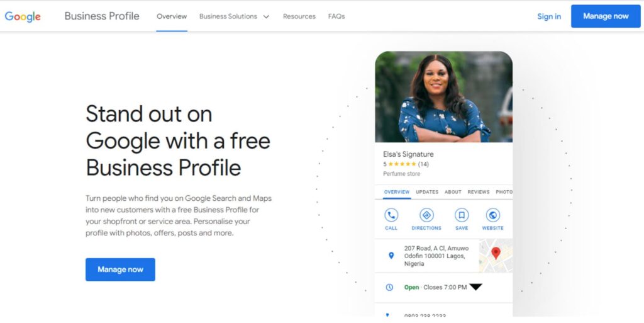Screen dimensions: 644x323
Task: Click the profile photo of the woman
Action: point(443,97)
